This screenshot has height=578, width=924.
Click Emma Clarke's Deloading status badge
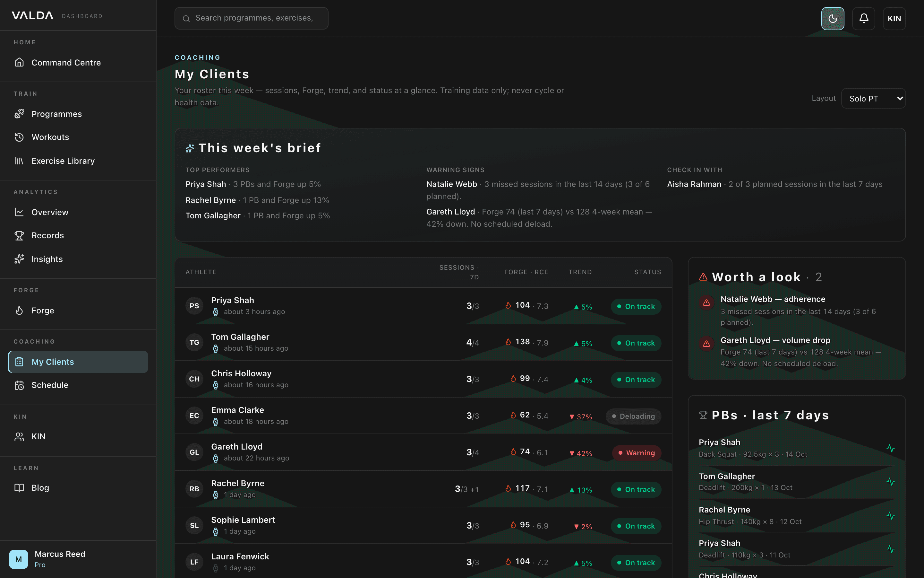tap(633, 416)
